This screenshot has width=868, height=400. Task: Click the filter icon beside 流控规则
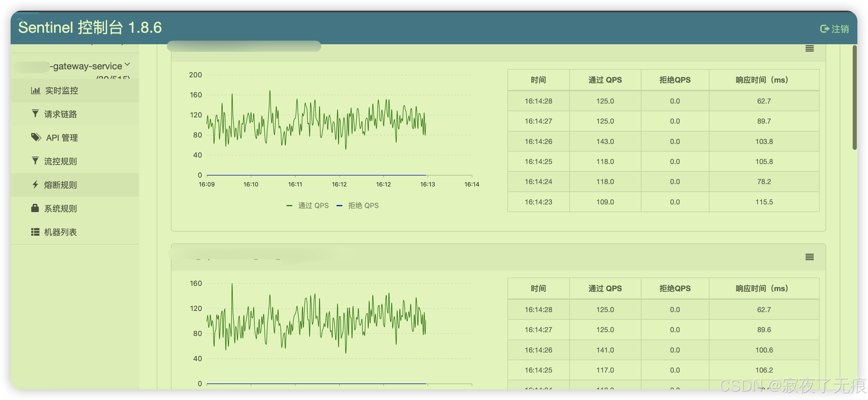point(35,161)
